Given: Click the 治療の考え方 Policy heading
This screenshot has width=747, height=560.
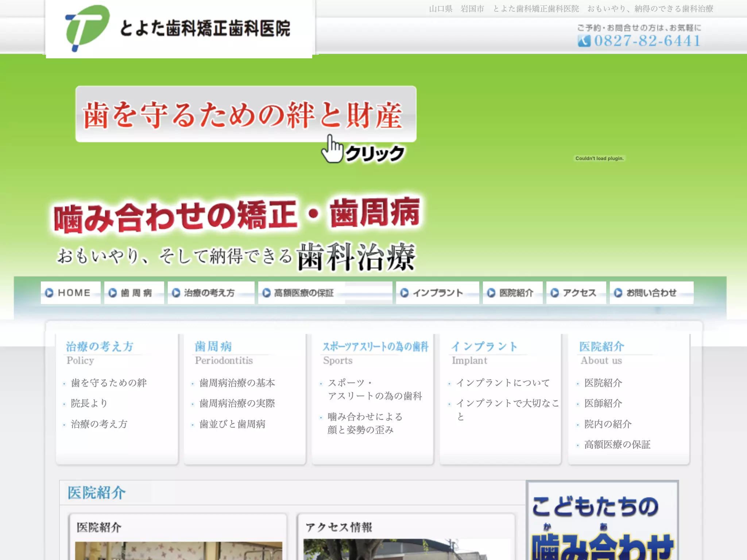Looking at the screenshot, I should coord(100,353).
